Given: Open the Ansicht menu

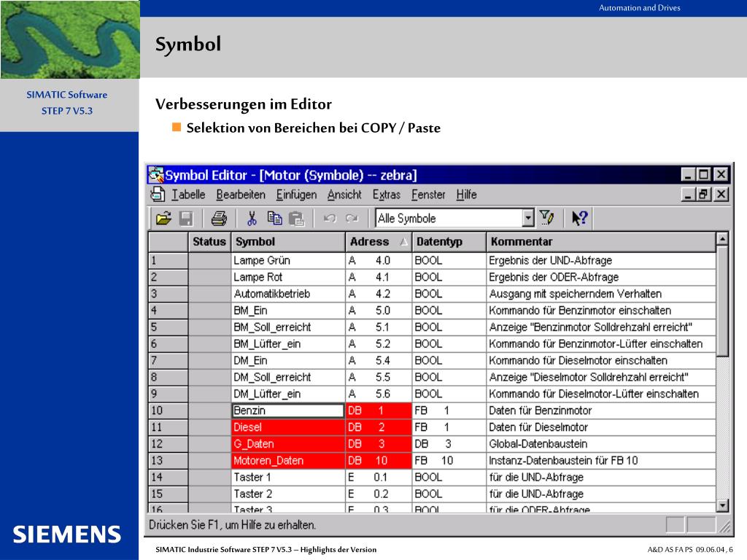Looking at the screenshot, I should click(x=344, y=195).
